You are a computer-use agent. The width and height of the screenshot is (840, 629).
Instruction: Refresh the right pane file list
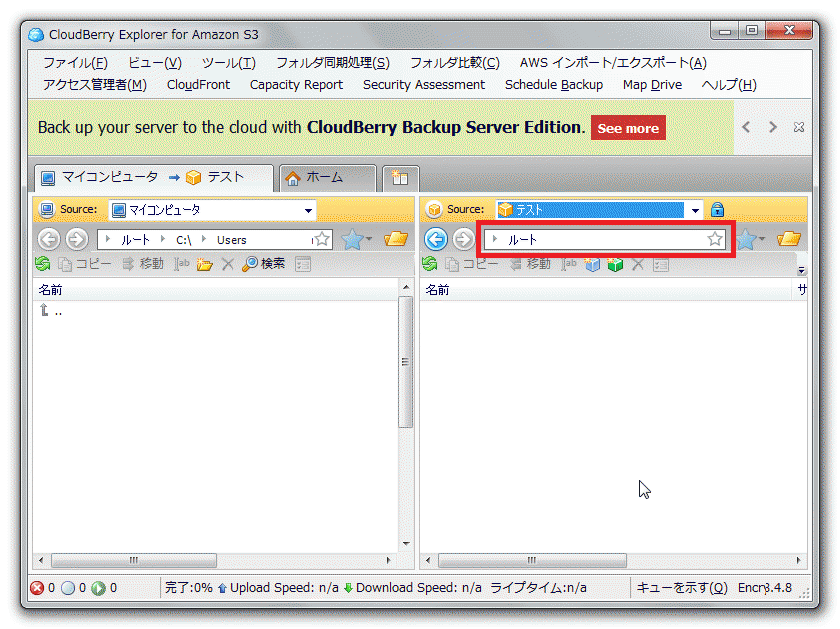[430, 264]
